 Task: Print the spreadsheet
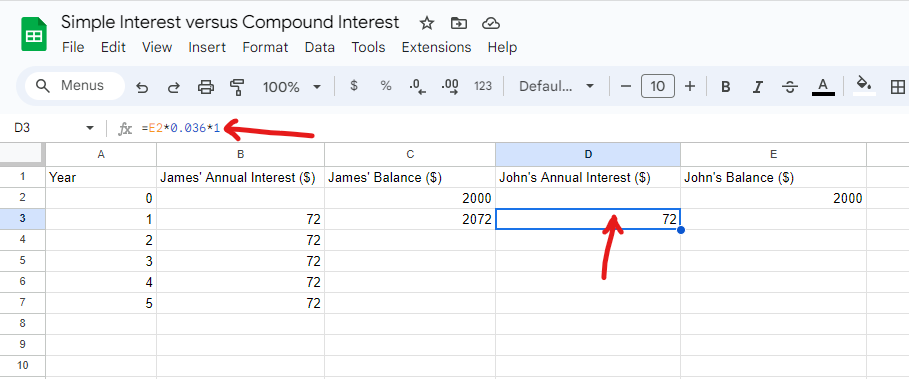tap(206, 87)
